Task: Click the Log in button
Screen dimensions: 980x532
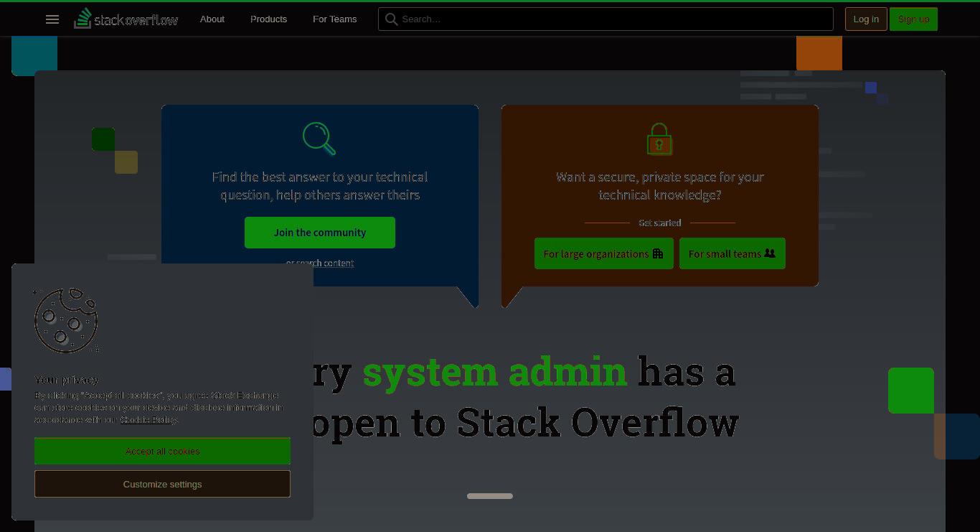Action: pyautogui.click(x=866, y=19)
